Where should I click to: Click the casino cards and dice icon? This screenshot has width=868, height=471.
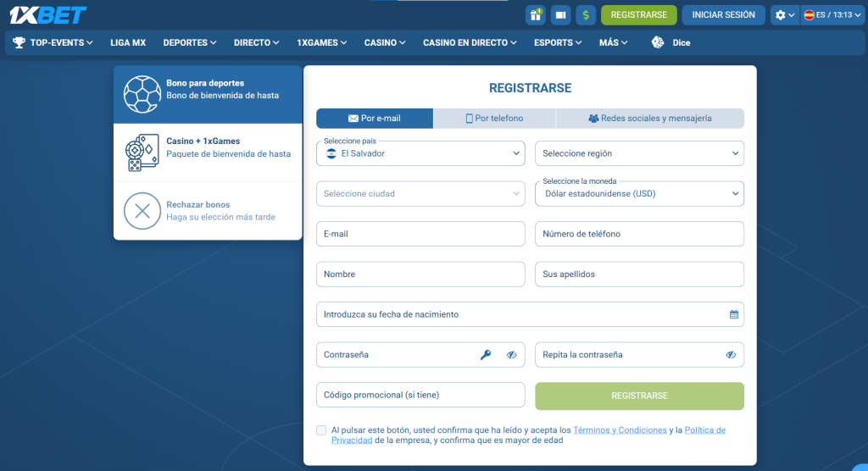pos(142,152)
